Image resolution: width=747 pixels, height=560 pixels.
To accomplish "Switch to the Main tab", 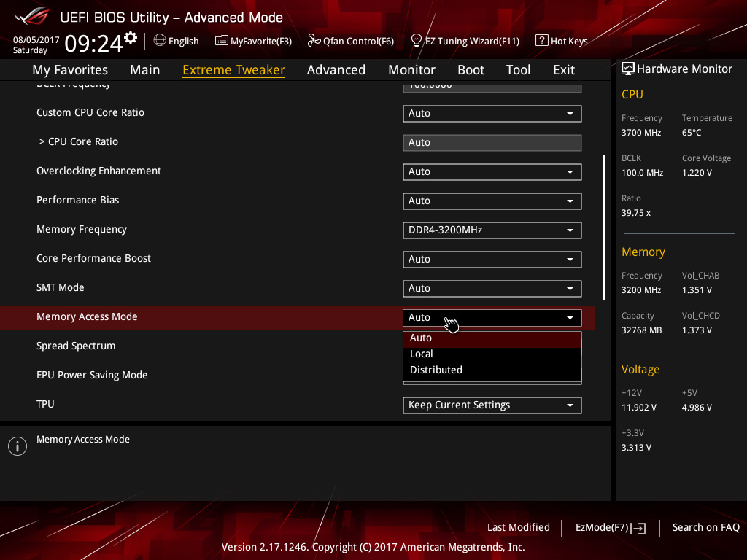I will pyautogui.click(x=145, y=70).
